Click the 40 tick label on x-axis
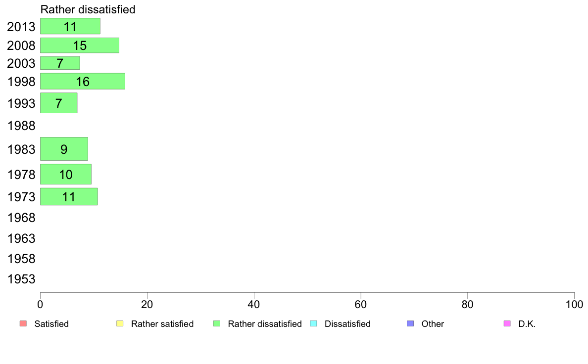 pos(254,304)
